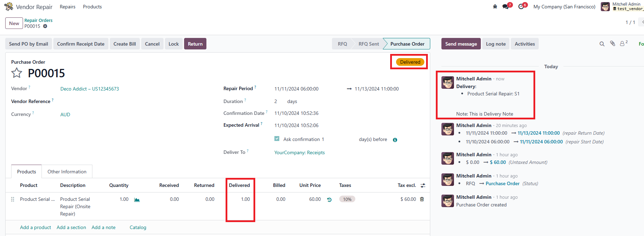This screenshot has height=236, width=644.
Task: Click the Confirm Receipt Date button
Action: [81, 44]
